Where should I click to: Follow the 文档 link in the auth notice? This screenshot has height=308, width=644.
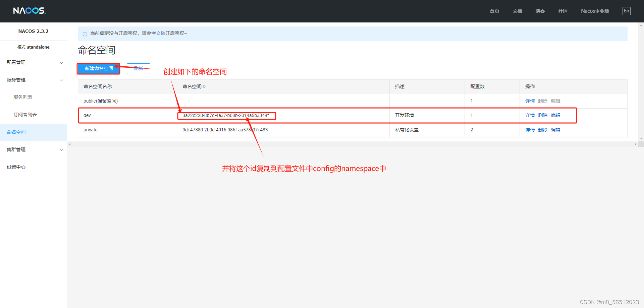point(161,33)
